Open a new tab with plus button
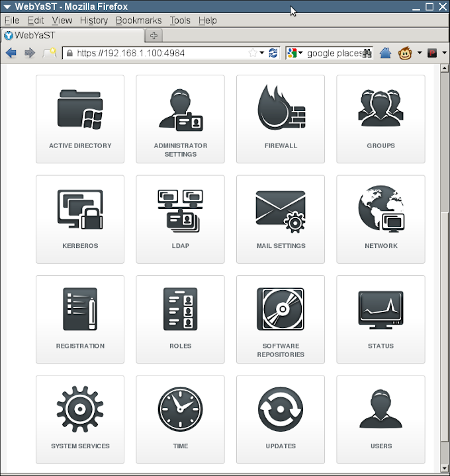450x476 pixels. coord(154,36)
